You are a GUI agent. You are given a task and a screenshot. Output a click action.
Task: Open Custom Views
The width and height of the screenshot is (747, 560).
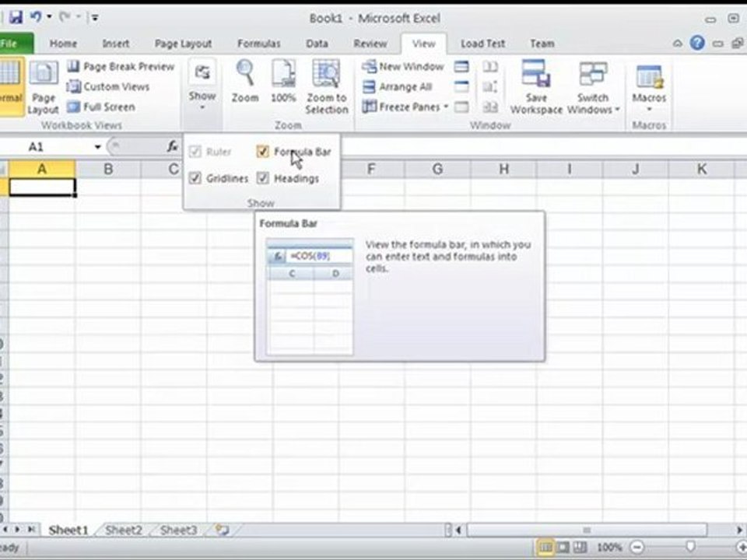click(109, 86)
